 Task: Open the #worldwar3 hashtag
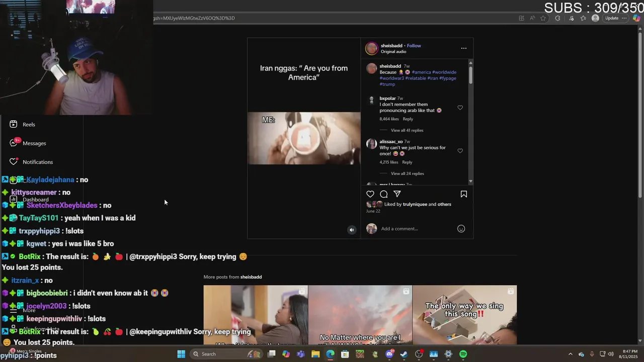(392, 78)
